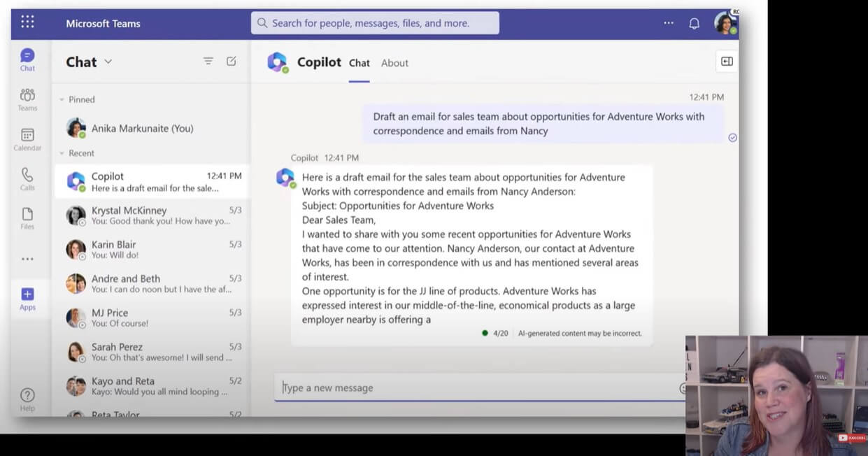This screenshot has height=456, width=868.
Task: Open Files from the left rail
Action: [27, 218]
